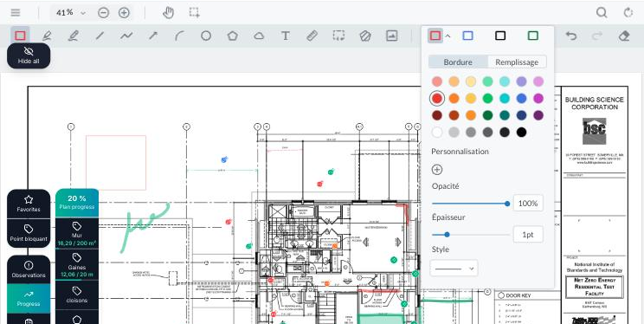The height and width of the screenshot is (324, 644).
Task: Pick the cyan color swatch
Action: [505, 98]
